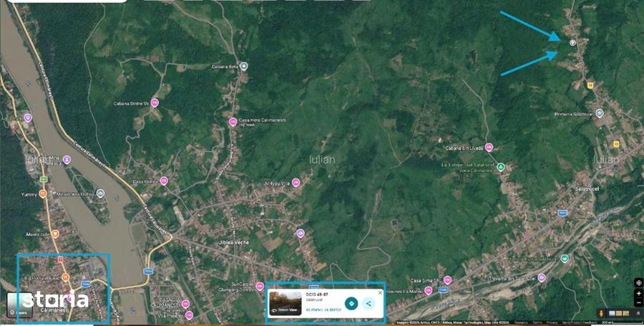This screenshot has height=326, width=644.
Task: Open the Yummy restaurant pin
Action: coord(43,193)
